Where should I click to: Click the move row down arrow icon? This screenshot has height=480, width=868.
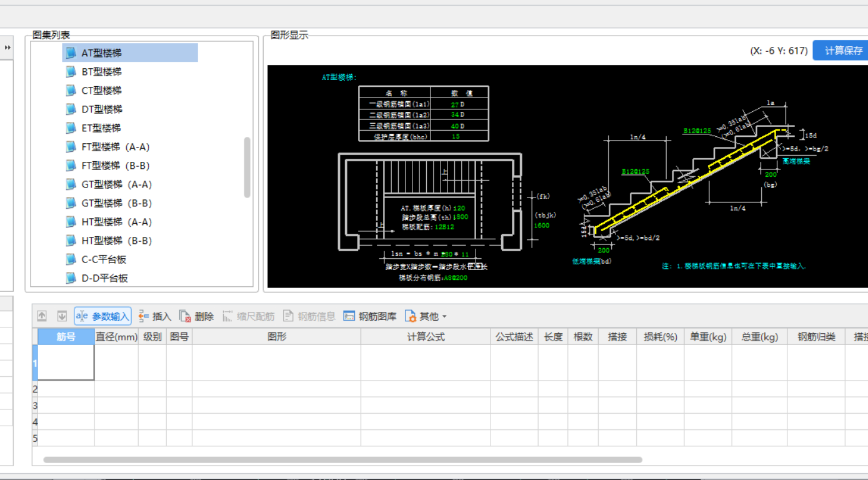[x=62, y=316]
